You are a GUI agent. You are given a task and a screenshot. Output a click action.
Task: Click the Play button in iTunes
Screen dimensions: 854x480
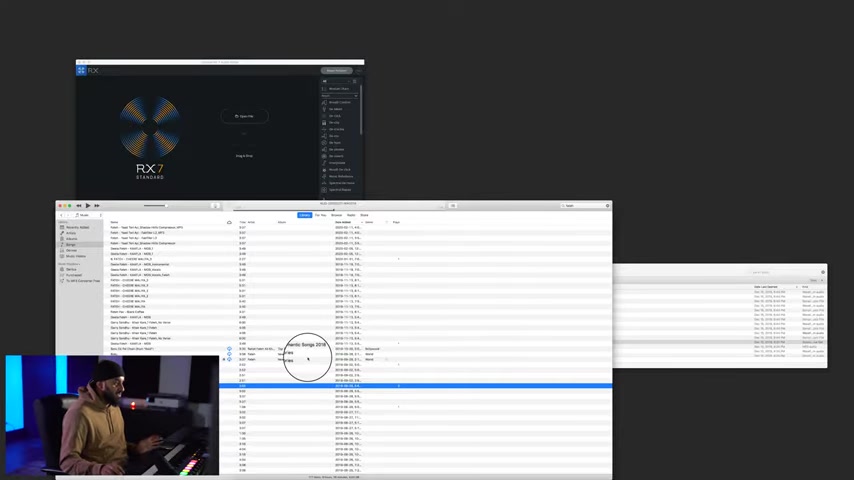(x=88, y=205)
